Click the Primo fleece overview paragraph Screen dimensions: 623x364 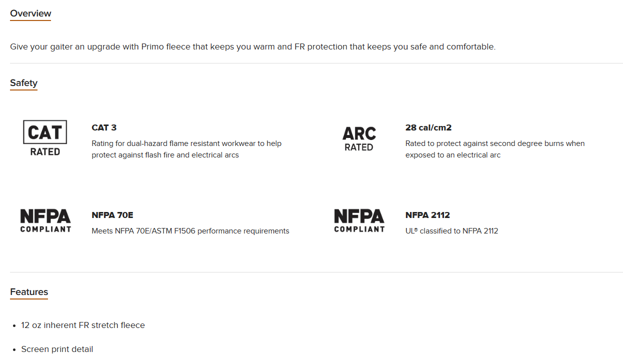pos(252,47)
